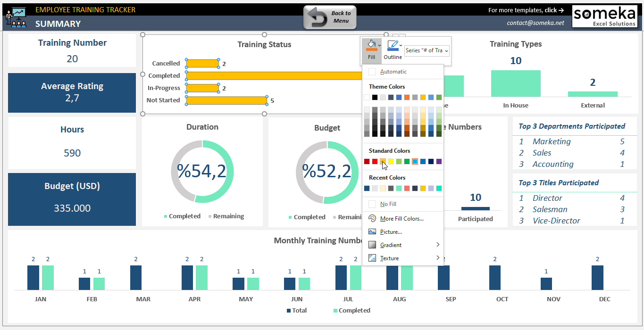Select turquoise swatch in Recent Colors

tap(439, 189)
